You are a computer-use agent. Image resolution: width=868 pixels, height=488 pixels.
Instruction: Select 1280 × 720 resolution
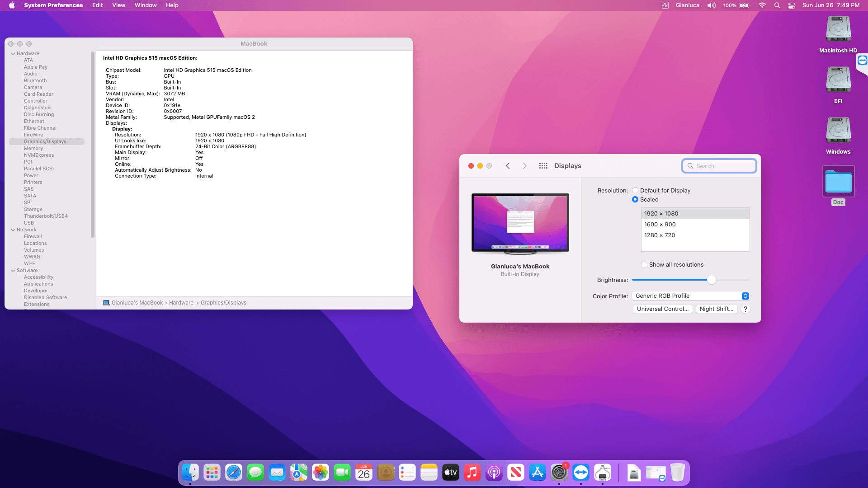[695, 235]
